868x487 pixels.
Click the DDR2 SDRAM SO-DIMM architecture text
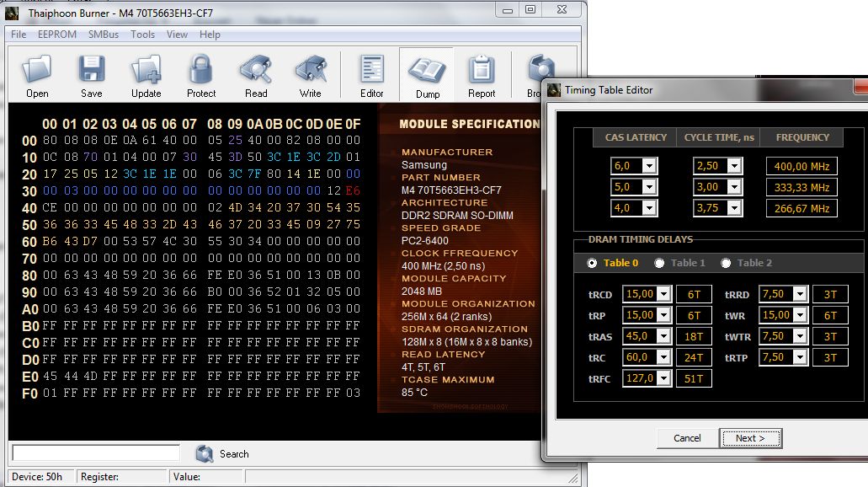point(457,216)
